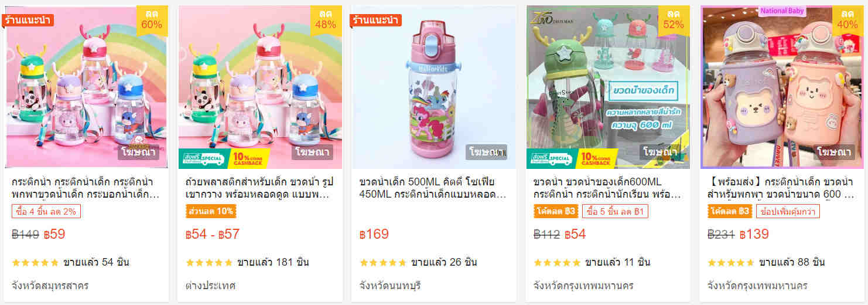Image resolution: width=868 pixels, height=305 pixels.
Task: Click the ร้านแนะนำ badge on first product
Action: [28, 20]
